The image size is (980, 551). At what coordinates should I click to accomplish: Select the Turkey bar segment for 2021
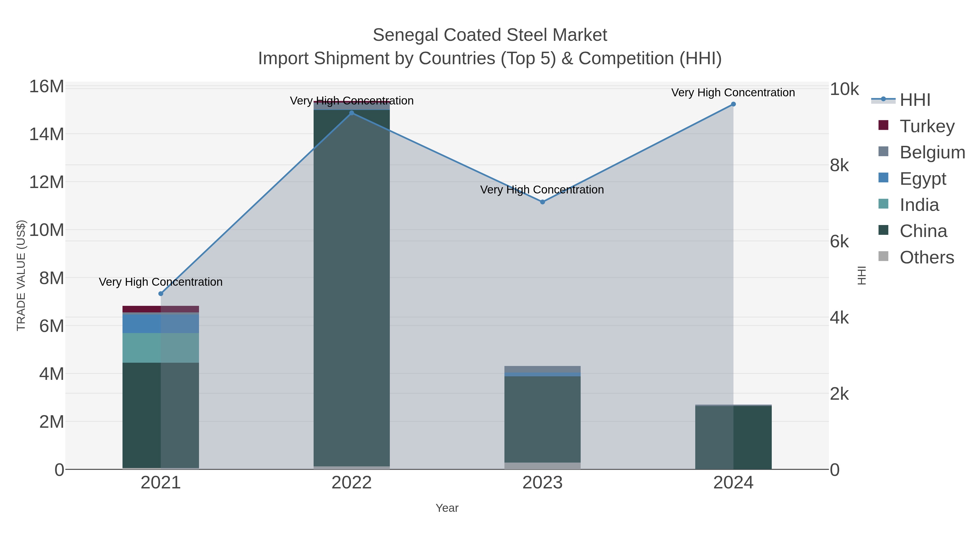(161, 309)
